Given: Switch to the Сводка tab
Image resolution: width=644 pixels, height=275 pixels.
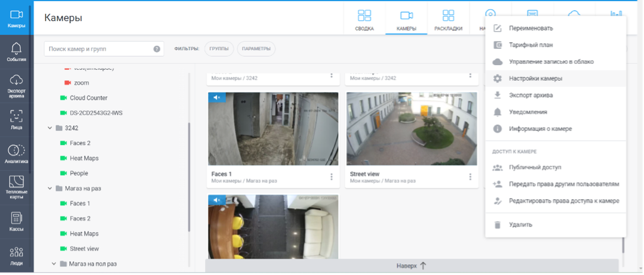Looking at the screenshot, I should pos(364,20).
